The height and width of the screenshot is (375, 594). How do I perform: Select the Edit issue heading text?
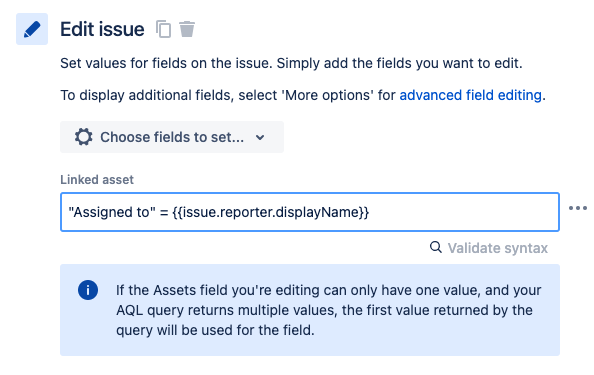[x=102, y=29]
